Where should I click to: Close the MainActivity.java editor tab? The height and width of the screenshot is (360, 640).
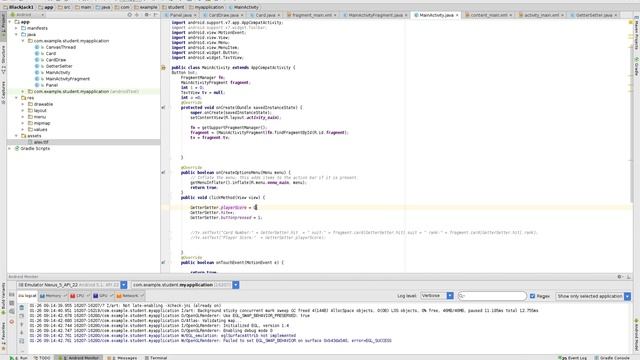[457, 15]
